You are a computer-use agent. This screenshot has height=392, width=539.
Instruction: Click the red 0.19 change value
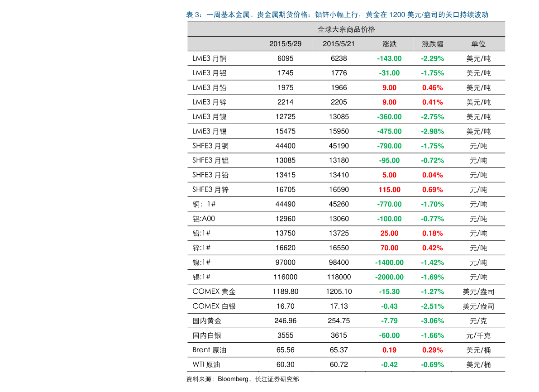389,350
